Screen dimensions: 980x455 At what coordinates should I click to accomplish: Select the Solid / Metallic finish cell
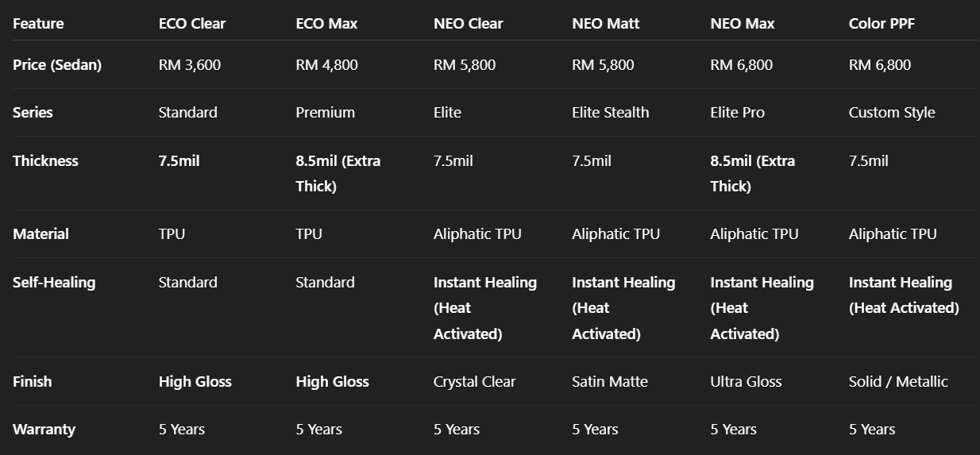[898, 382]
